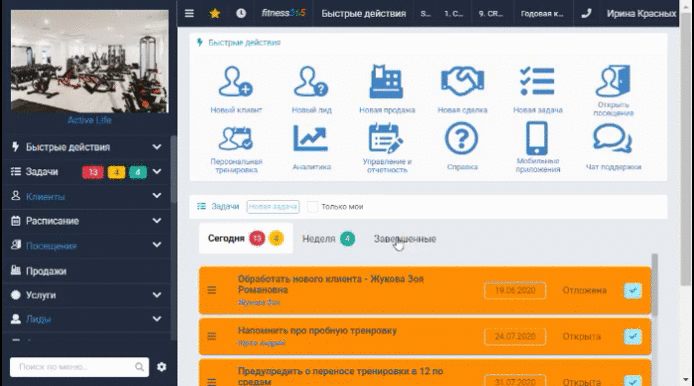The height and width of the screenshot is (386, 694).
Task: Open the 9. CR... top bar tab
Action: [x=490, y=14]
